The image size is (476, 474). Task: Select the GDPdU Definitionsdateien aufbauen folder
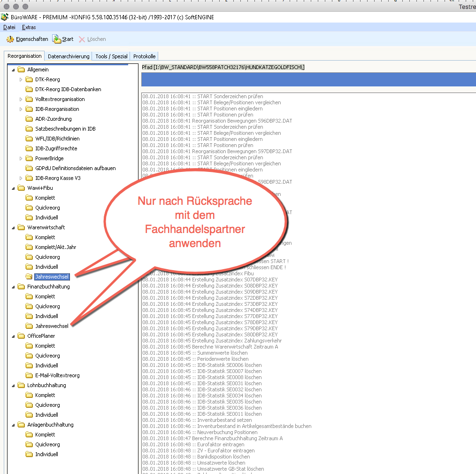click(x=75, y=168)
